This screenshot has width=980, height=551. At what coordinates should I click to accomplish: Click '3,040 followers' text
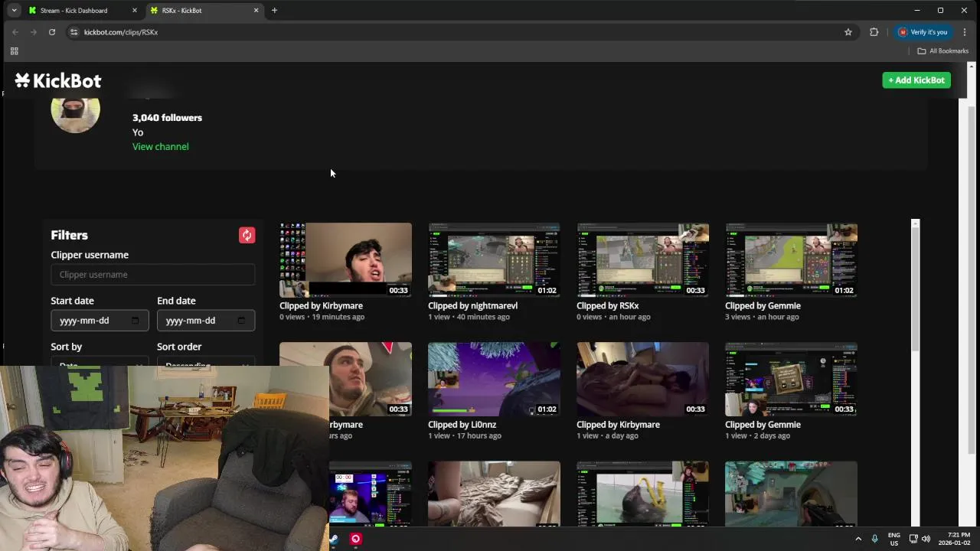167,118
